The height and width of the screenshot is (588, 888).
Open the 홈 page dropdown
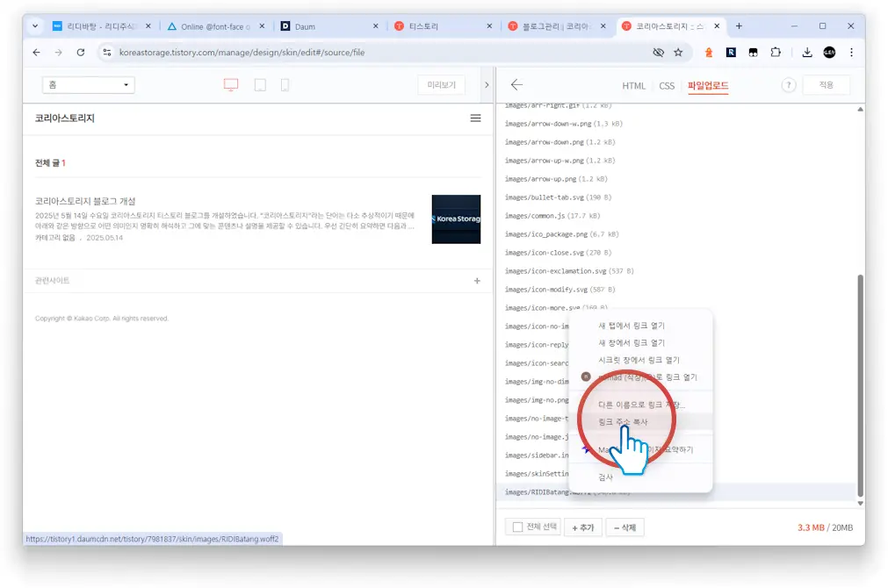point(88,84)
